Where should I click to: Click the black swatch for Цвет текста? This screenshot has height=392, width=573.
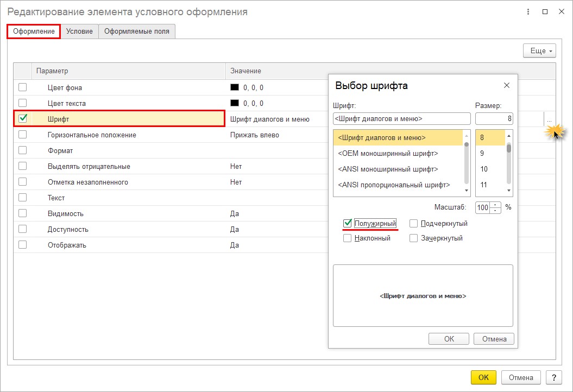coord(235,103)
